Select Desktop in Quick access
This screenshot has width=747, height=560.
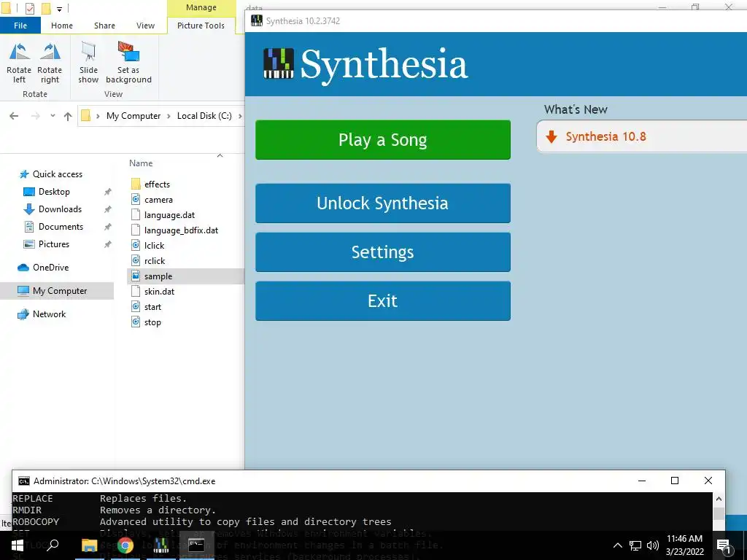coord(54,192)
